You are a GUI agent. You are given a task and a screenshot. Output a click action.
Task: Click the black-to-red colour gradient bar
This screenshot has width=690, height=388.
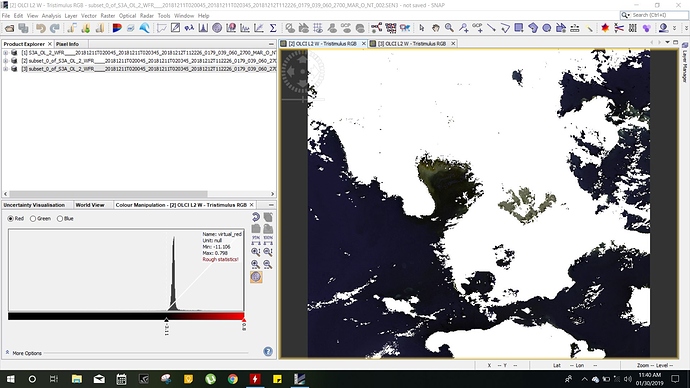pyautogui.click(x=126, y=316)
